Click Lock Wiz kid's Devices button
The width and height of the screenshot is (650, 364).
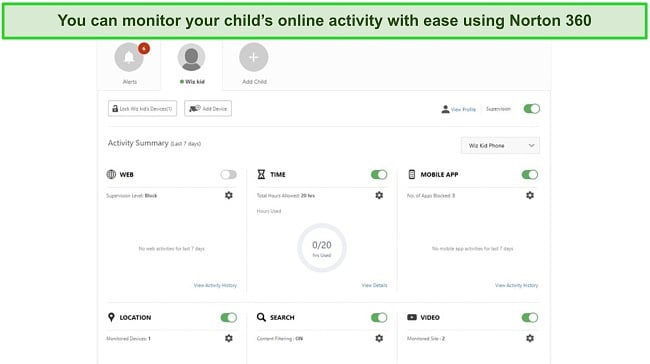pos(142,109)
